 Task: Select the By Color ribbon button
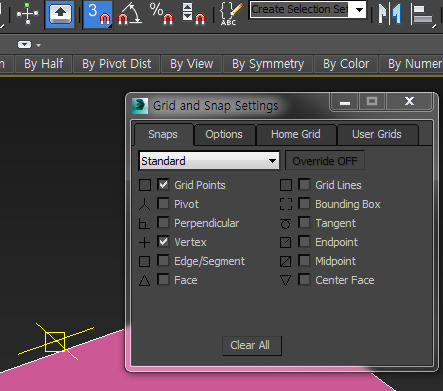(346, 64)
